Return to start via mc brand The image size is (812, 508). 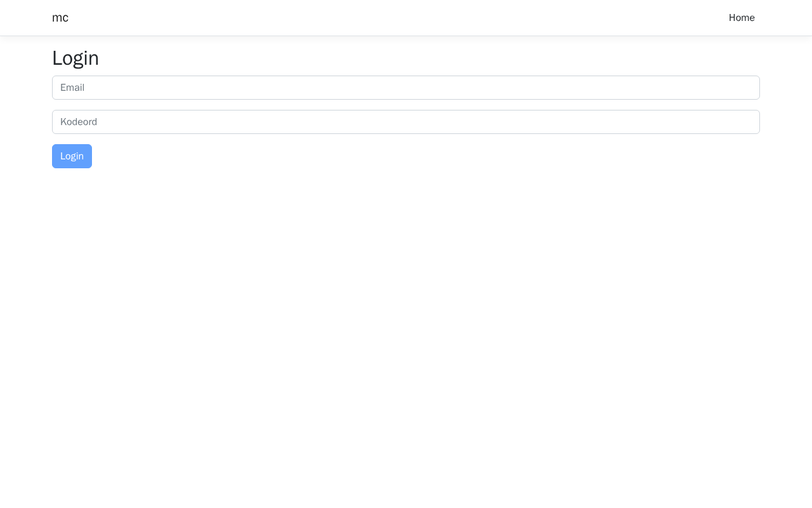(x=60, y=18)
